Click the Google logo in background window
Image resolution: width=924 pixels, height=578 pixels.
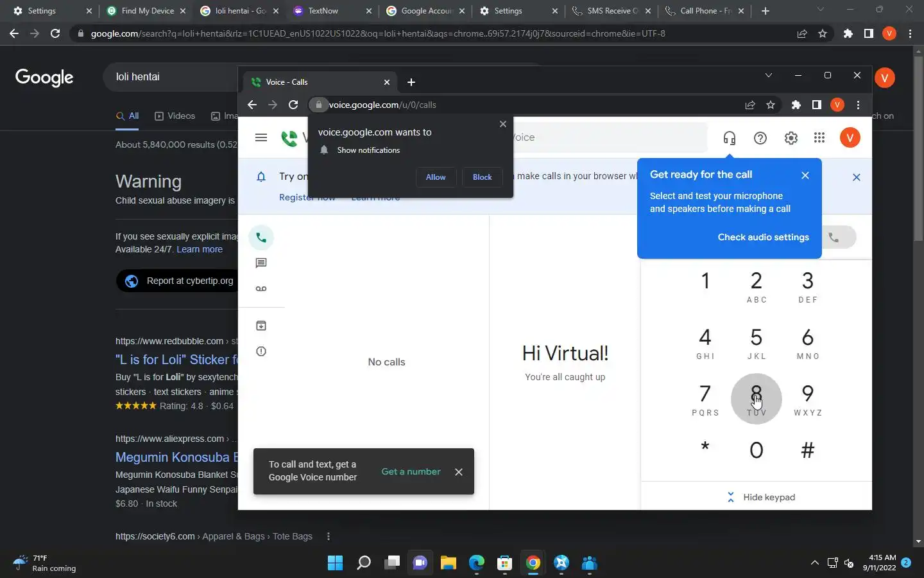click(44, 77)
